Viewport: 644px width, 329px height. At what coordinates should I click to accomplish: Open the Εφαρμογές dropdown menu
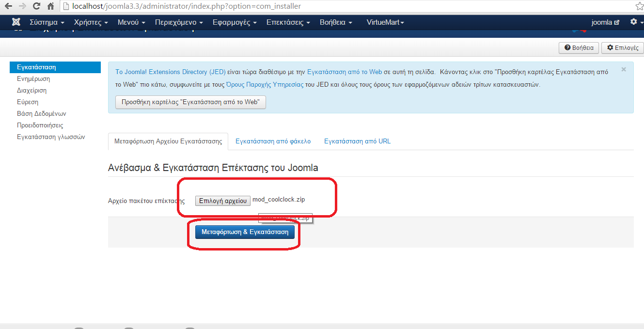(235, 22)
